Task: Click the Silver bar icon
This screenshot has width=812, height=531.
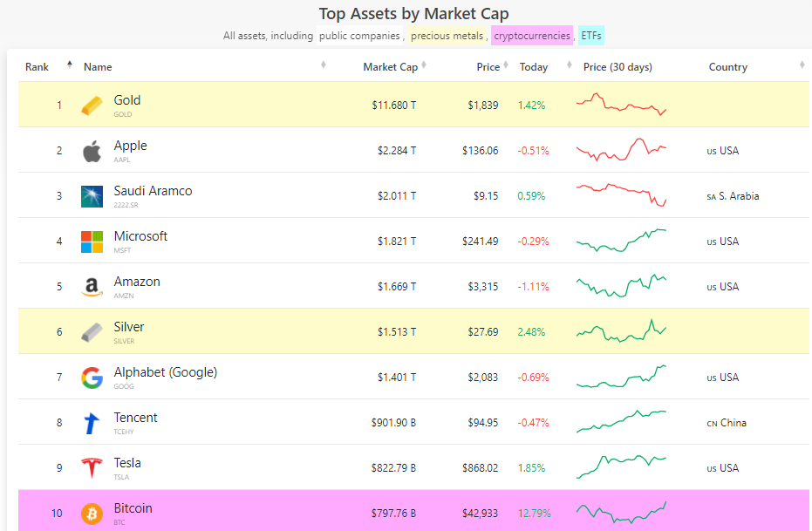Action: [x=92, y=332]
